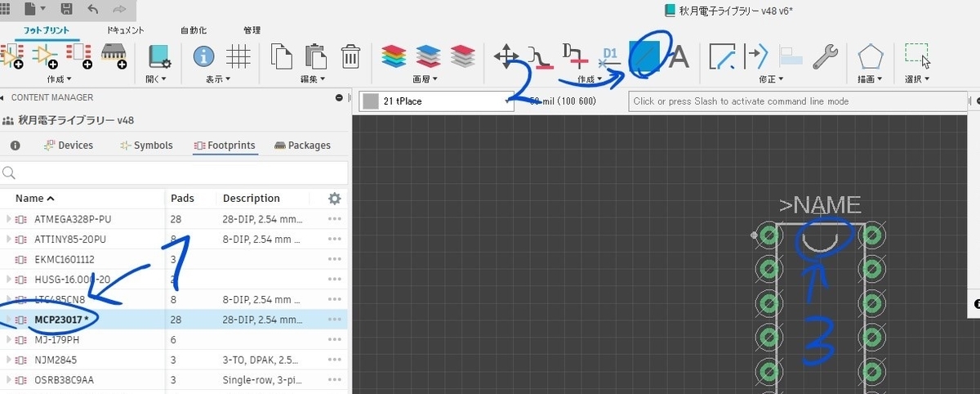The width and height of the screenshot is (980, 394).
Task: Open the 編集 dropdown
Action: click(314, 79)
